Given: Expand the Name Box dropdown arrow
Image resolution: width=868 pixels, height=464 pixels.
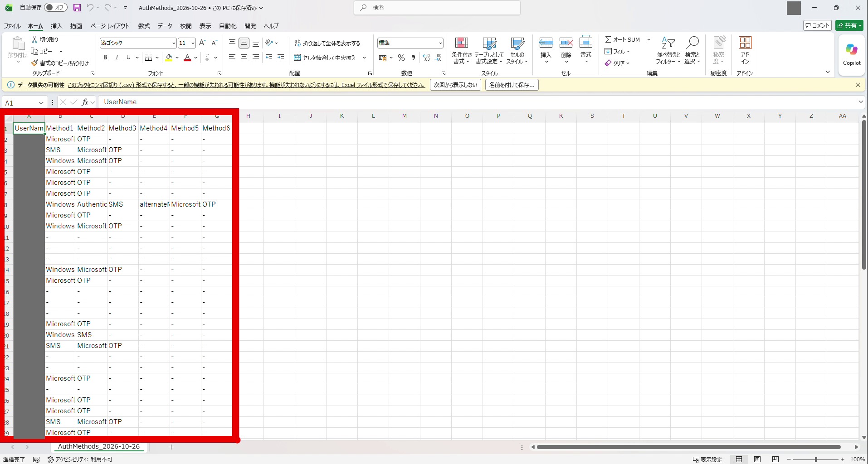Looking at the screenshot, I should coord(41,103).
